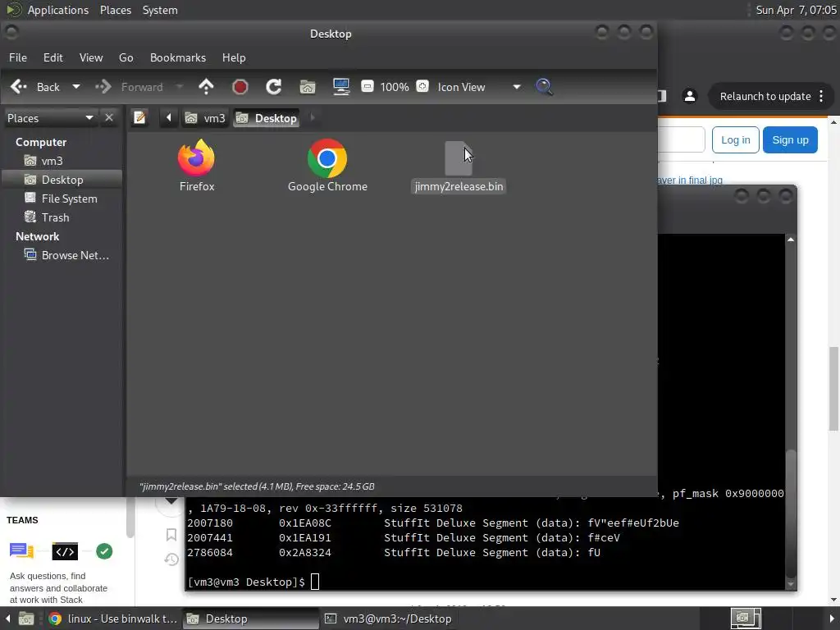Viewport: 840px width, 630px height.
Task: Switch to vm3 terminal taskbar entry
Action: 389,619
